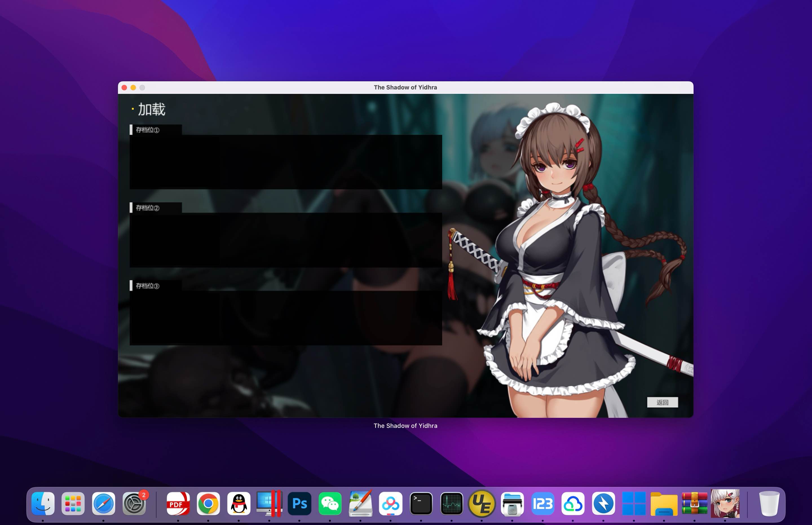This screenshot has height=525, width=812.
Task: Open the Windows logo icon in dock
Action: tap(634, 503)
